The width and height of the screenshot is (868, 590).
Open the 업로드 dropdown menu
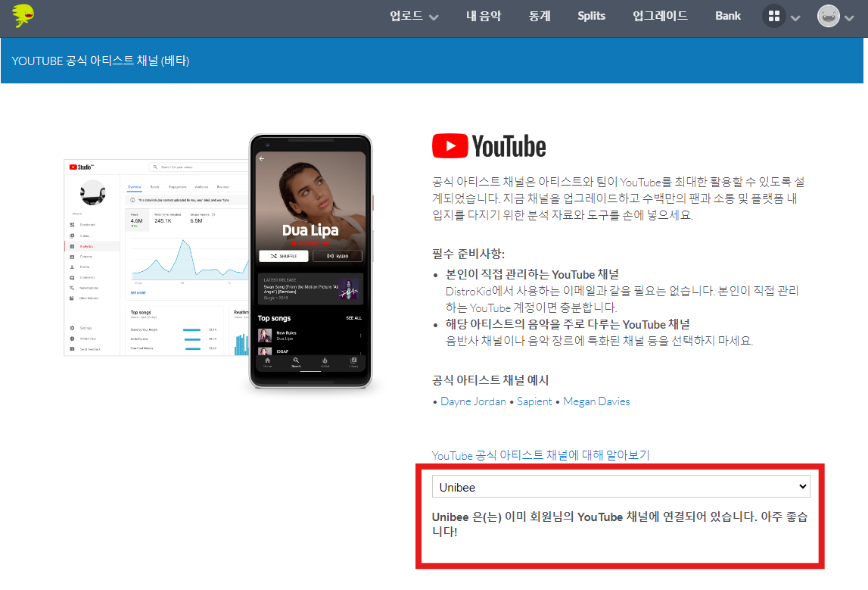pyautogui.click(x=413, y=16)
